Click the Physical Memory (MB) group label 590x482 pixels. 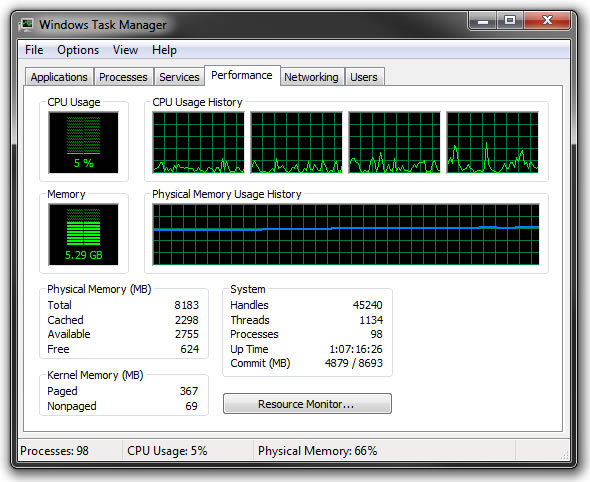point(99,289)
